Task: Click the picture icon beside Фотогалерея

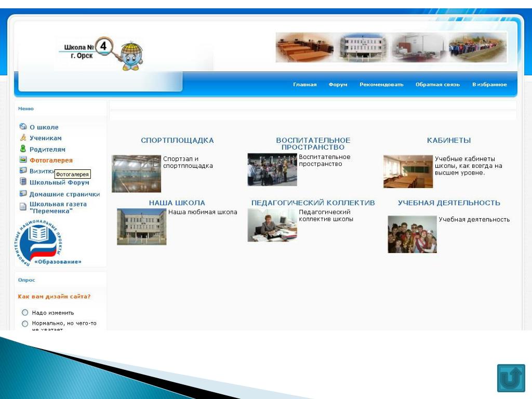Action: click(23, 159)
